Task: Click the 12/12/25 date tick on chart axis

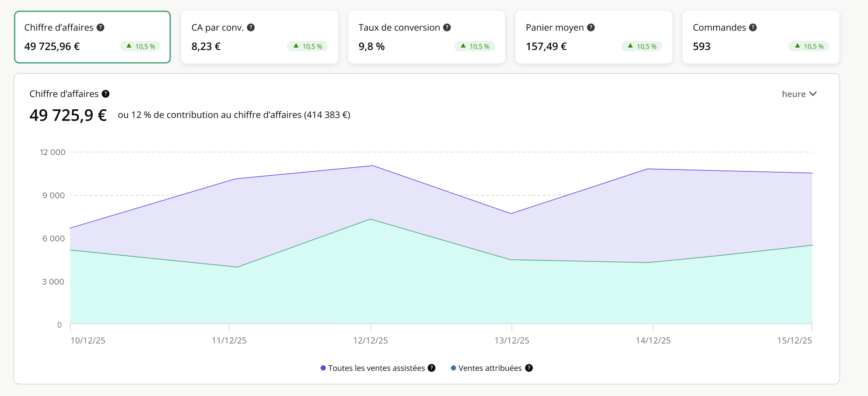Action: 371,340
